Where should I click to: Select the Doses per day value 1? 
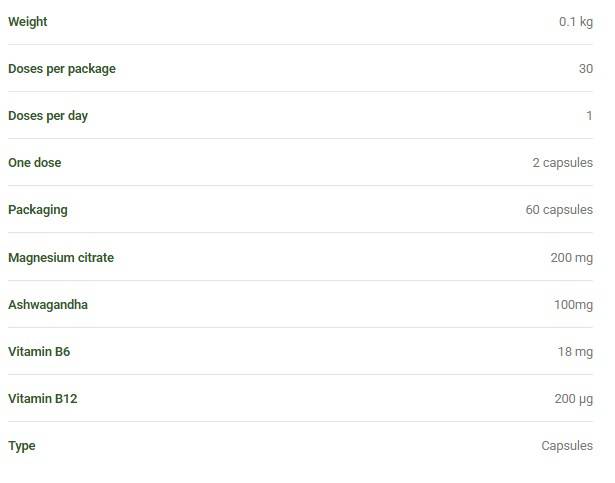click(x=589, y=116)
